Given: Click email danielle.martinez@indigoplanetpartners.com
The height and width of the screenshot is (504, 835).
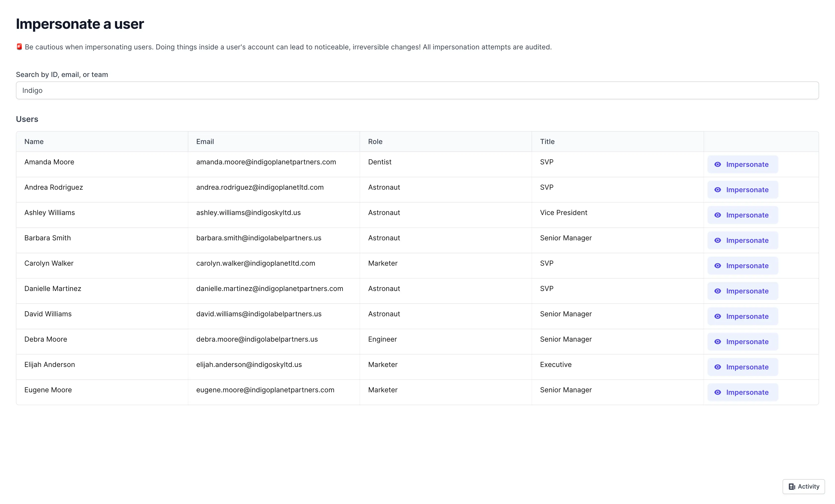Looking at the screenshot, I should [270, 289].
